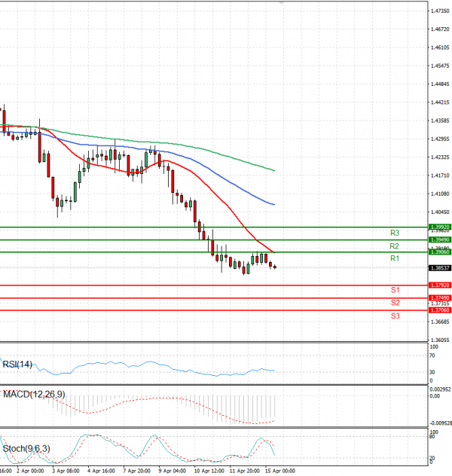Click the 1.47350 price axis label
452x476 pixels.
(x=439, y=11)
